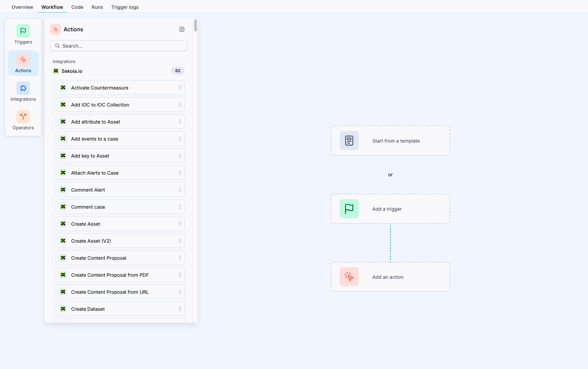Select the Workflow tab
588x369 pixels.
52,7
